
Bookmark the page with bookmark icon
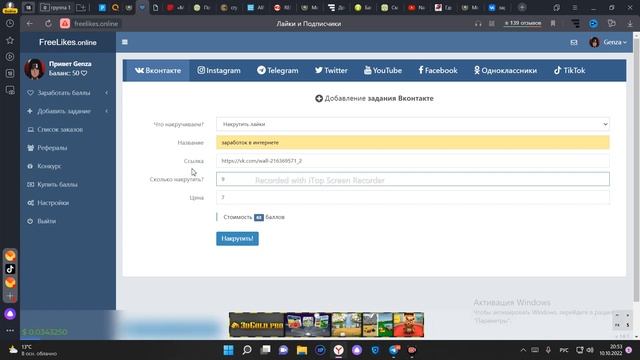(x=553, y=24)
